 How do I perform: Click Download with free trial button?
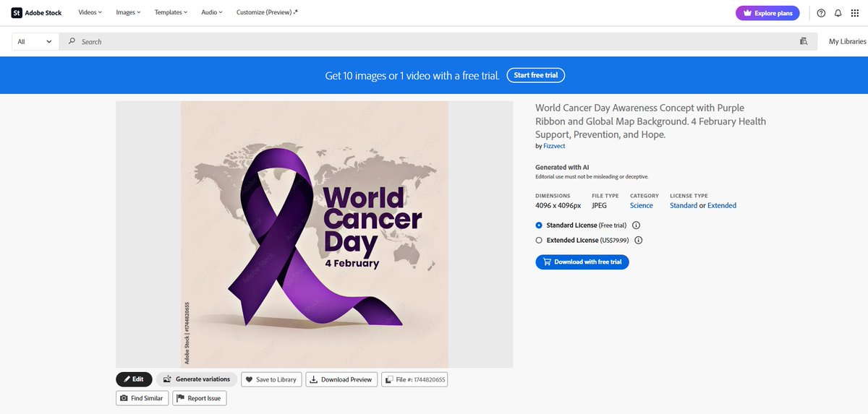pyautogui.click(x=582, y=262)
